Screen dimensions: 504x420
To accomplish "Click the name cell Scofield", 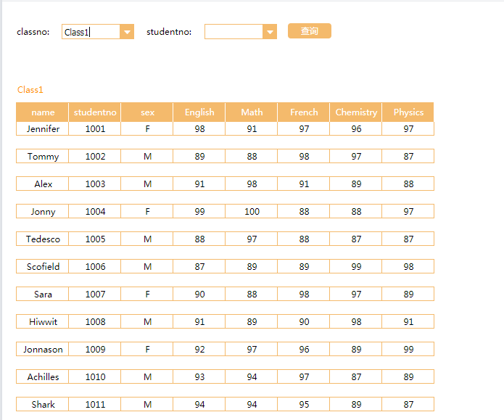I will (x=43, y=267).
